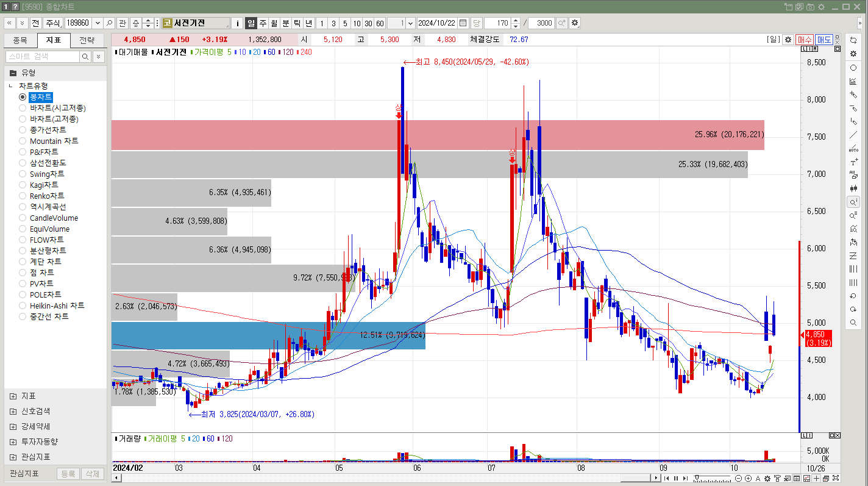The height and width of the screenshot is (486, 868).
Task: Click the zoom-in plus circle icon
Action: pos(748,479)
